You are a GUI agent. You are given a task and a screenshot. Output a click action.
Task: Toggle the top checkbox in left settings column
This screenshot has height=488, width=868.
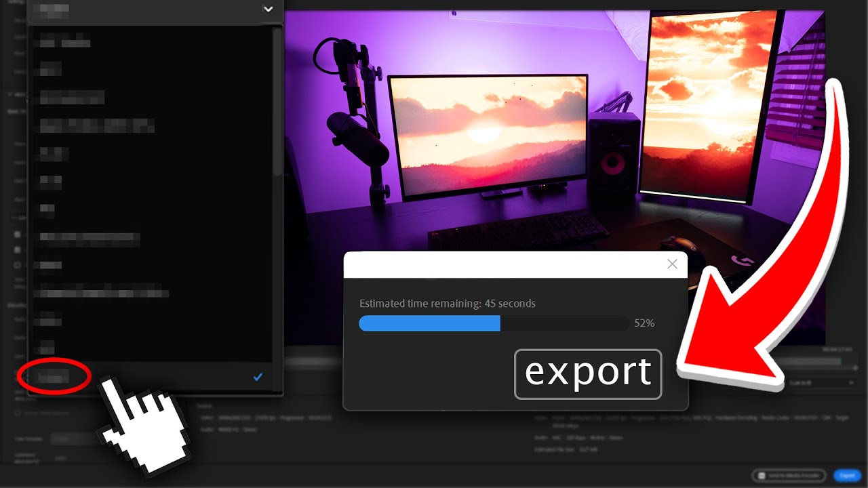(18, 235)
